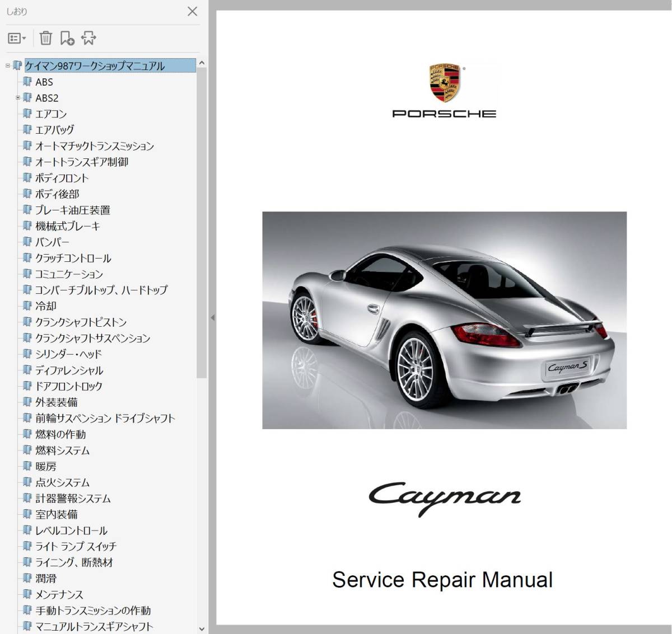
Task: Jump to ボディ後部 section
Action: click(x=57, y=194)
